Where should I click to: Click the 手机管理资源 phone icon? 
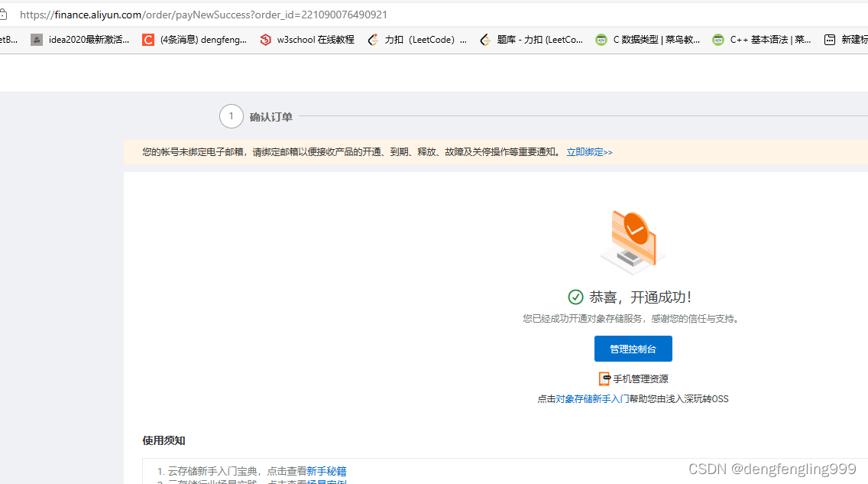click(x=604, y=378)
